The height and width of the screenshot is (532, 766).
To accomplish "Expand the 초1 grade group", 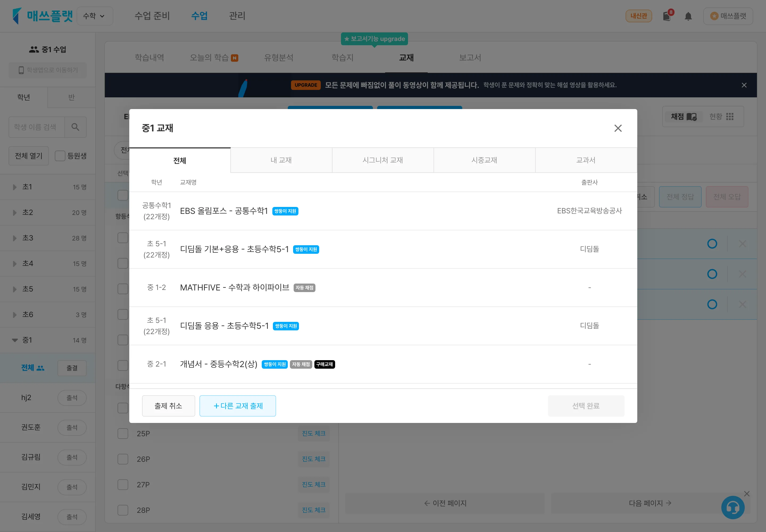I will 15,187.
